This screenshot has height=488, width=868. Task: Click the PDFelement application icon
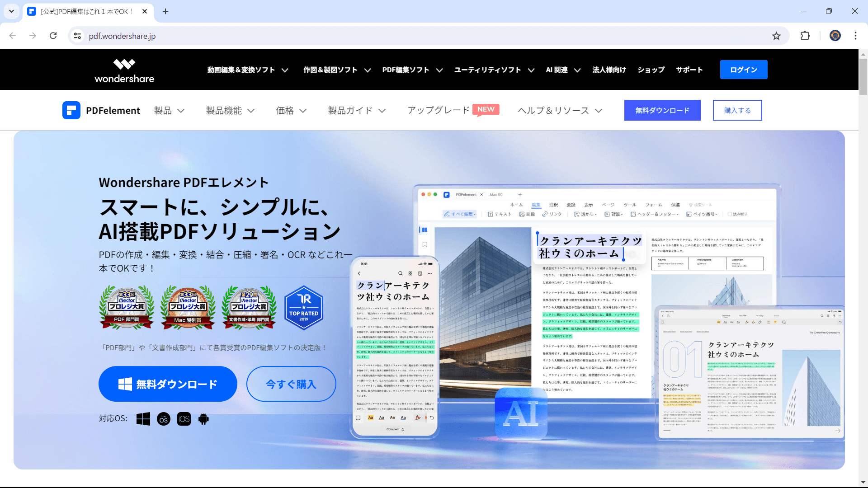pos(71,110)
